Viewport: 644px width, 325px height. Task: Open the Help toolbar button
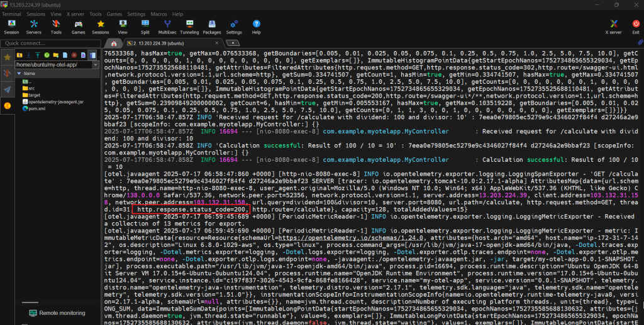[x=257, y=27]
